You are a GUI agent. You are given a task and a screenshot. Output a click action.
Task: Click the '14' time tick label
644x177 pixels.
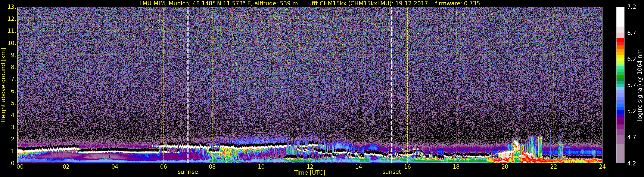358,167
